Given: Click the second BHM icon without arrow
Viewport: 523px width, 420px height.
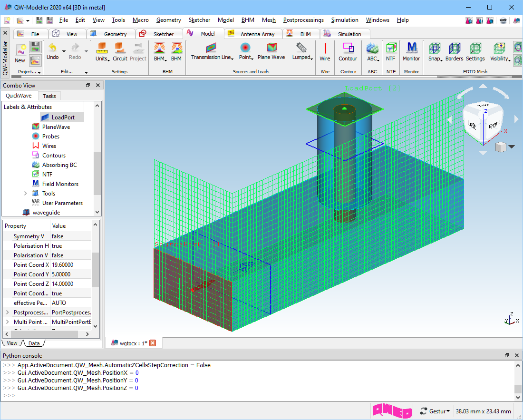Looking at the screenshot, I should point(177,48).
